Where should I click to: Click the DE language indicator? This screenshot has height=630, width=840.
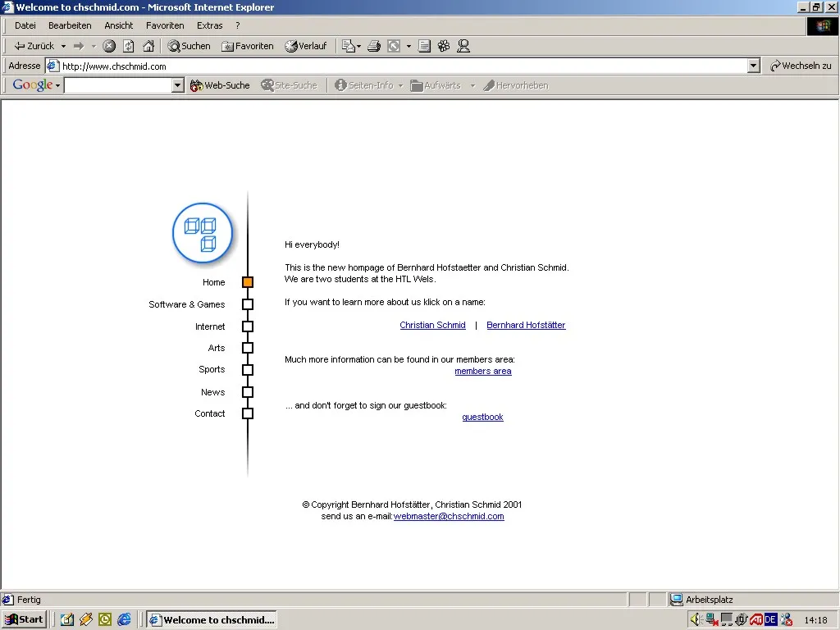coord(770,620)
